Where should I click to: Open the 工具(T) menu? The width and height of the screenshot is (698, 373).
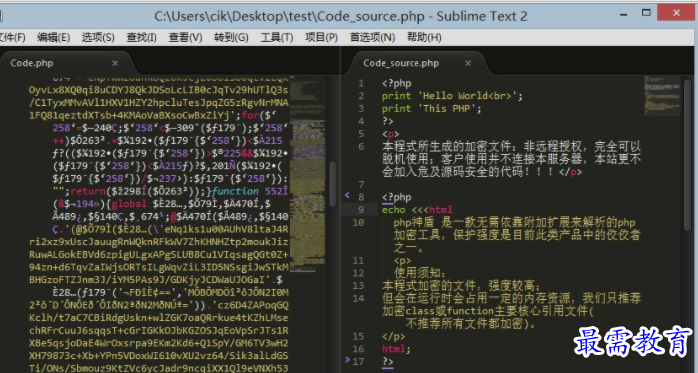coord(276,37)
